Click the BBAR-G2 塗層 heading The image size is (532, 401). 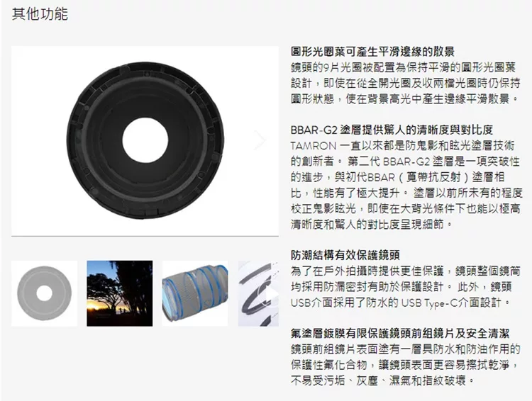coord(392,130)
